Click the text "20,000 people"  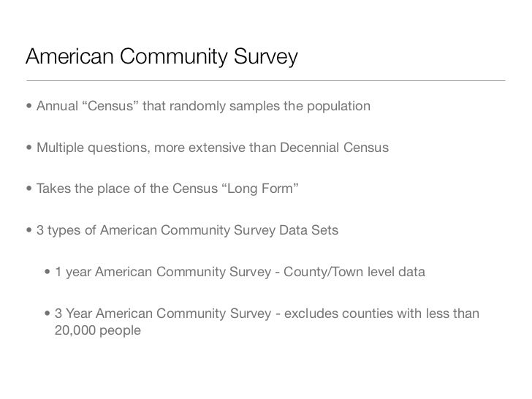(98, 330)
